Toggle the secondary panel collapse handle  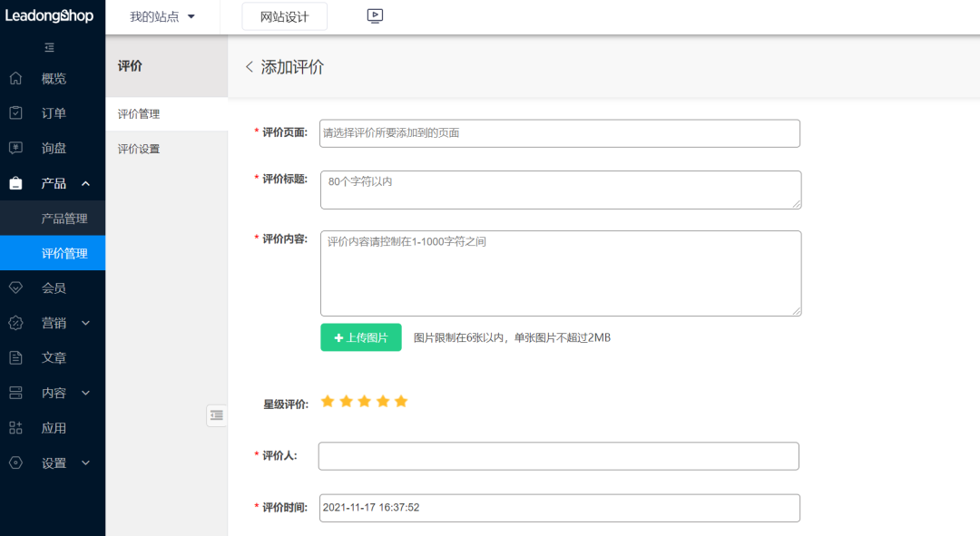[216, 415]
